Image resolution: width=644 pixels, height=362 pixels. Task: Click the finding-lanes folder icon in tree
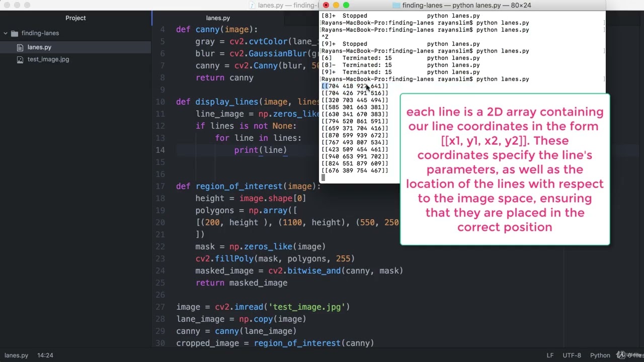pyautogui.click(x=15, y=33)
